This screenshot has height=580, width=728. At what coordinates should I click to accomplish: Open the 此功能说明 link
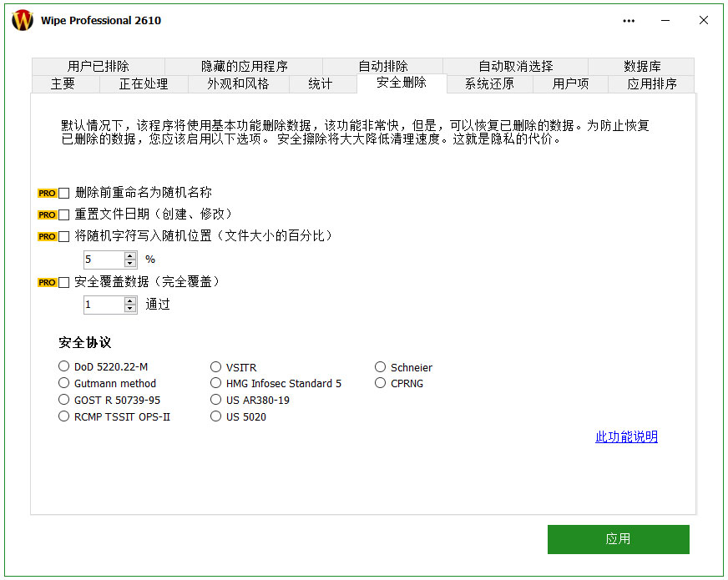(x=626, y=436)
